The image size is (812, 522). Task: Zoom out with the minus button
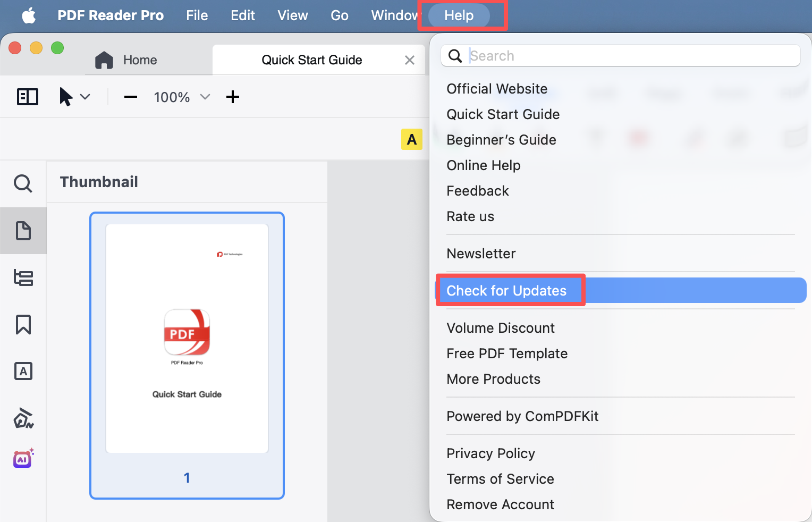(x=131, y=97)
